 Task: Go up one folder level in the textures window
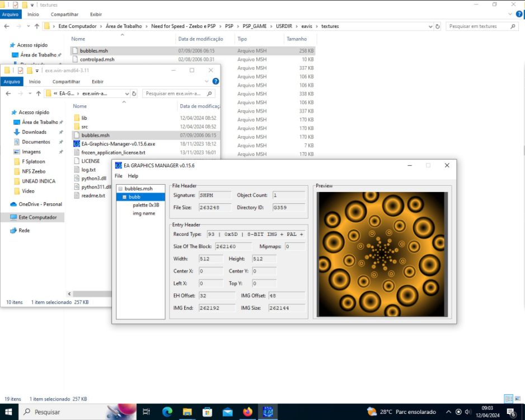point(36,26)
